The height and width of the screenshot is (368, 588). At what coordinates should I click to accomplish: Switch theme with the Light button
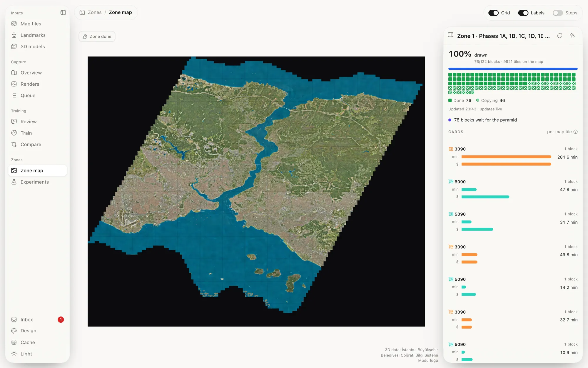pyautogui.click(x=37, y=354)
